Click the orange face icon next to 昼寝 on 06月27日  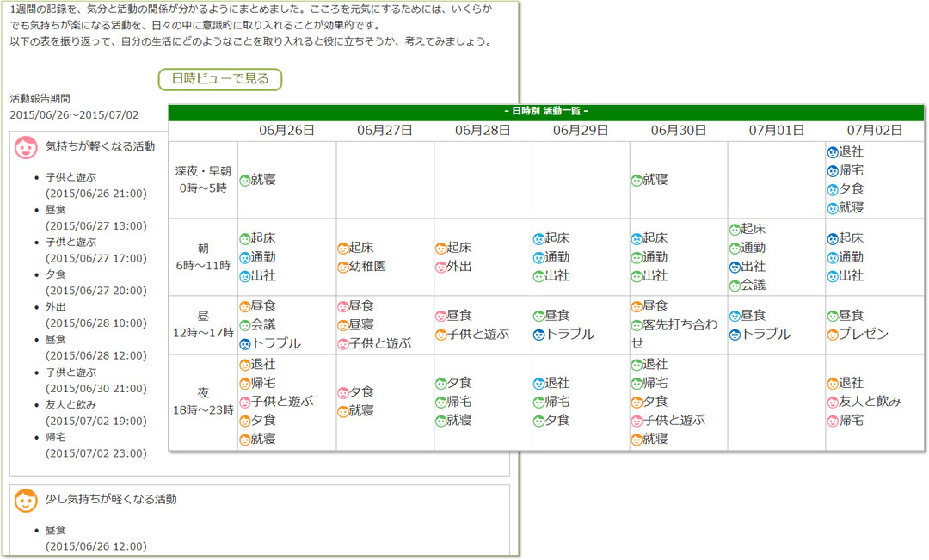343,325
